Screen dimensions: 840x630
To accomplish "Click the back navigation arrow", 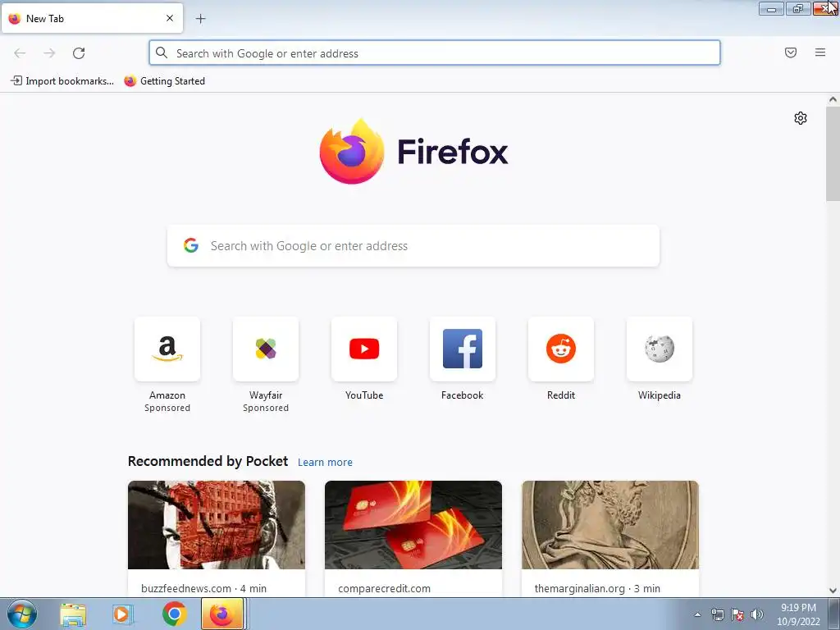I will coord(20,53).
